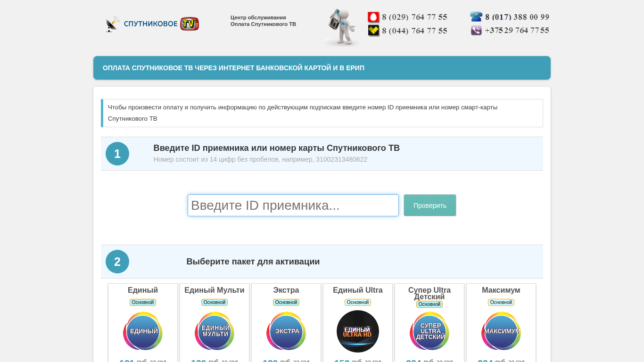
Task: Click the yellow Velcom operator icon
Action: 373,31
